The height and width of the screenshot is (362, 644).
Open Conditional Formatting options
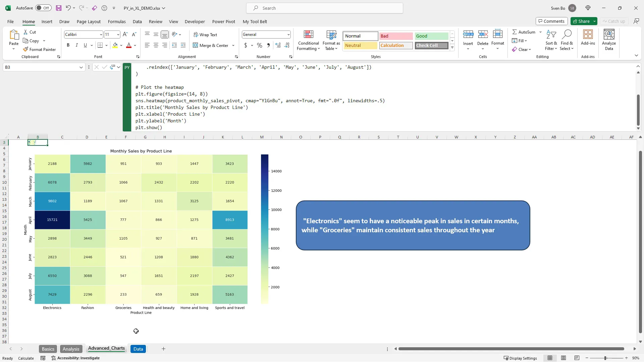click(x=308, y=40)
